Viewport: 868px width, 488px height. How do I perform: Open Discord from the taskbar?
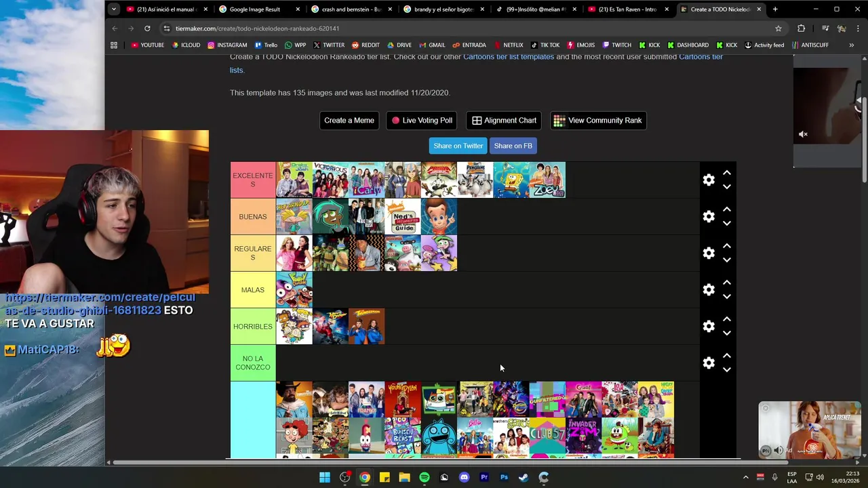tap(464, 477)
